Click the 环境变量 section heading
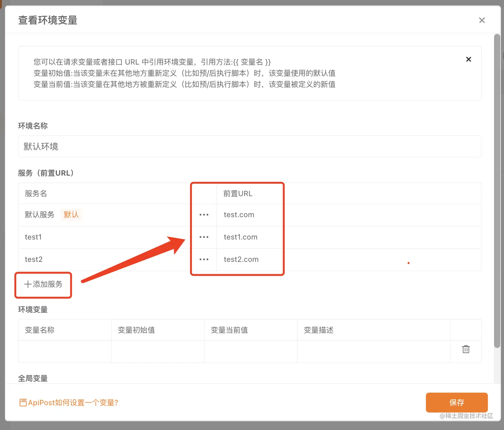Screen dimensions: 504x430 point(33,310)
